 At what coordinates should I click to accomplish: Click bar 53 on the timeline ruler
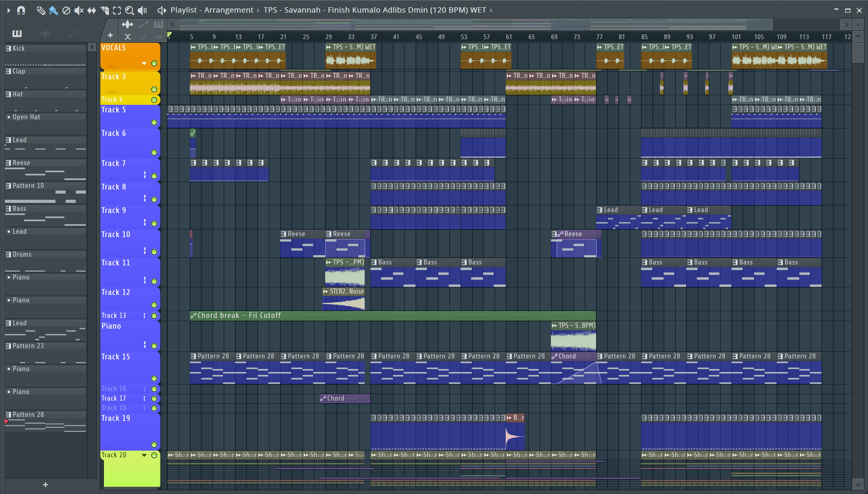[464, 37]
